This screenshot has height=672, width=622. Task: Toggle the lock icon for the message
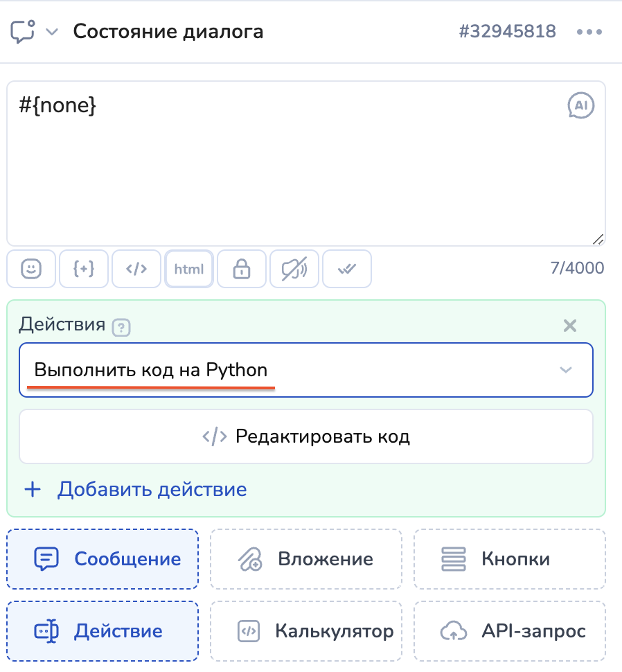(241, 269)
